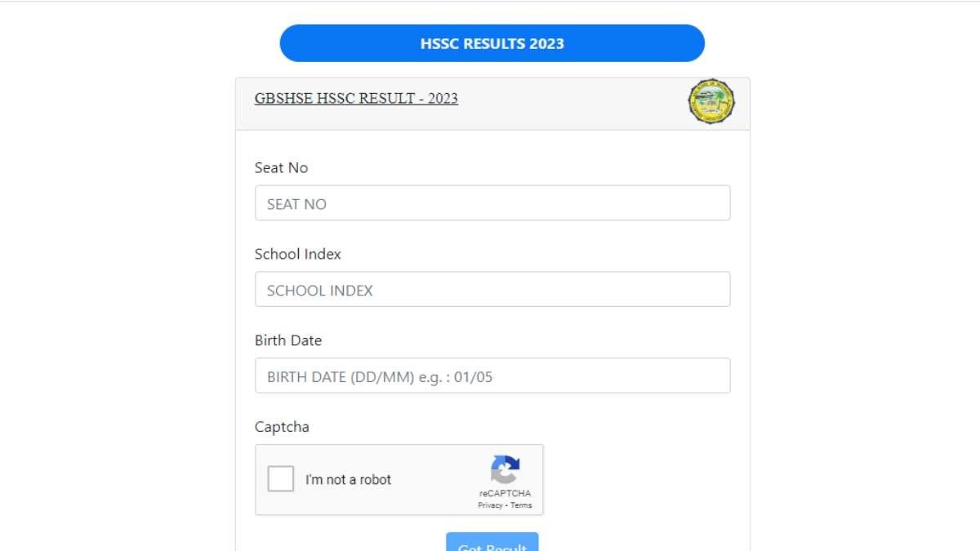Screen dimensions: 980x551
Task: Click the Captcha section heading
Action: [x=281, y=427]
